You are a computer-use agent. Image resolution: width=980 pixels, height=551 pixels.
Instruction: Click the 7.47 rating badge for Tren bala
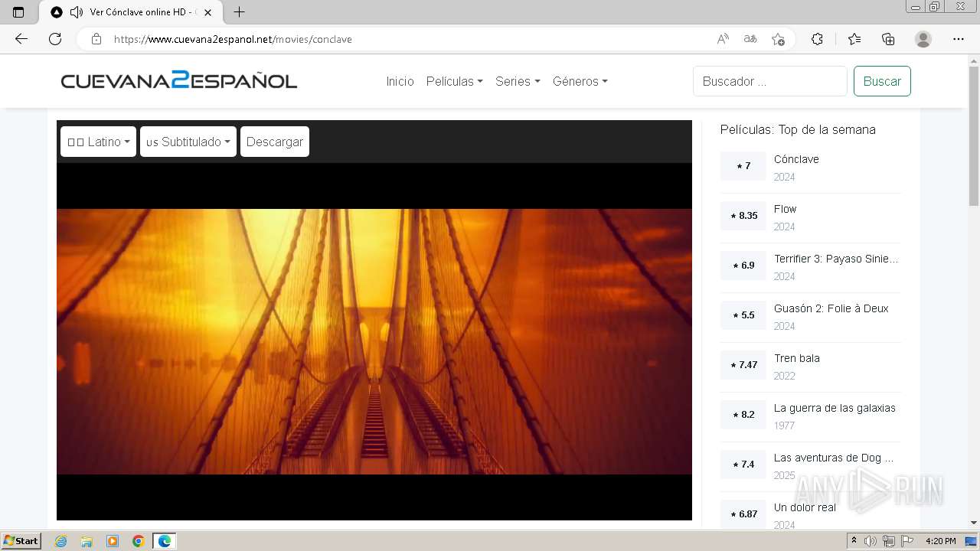(x=743, y=365)
